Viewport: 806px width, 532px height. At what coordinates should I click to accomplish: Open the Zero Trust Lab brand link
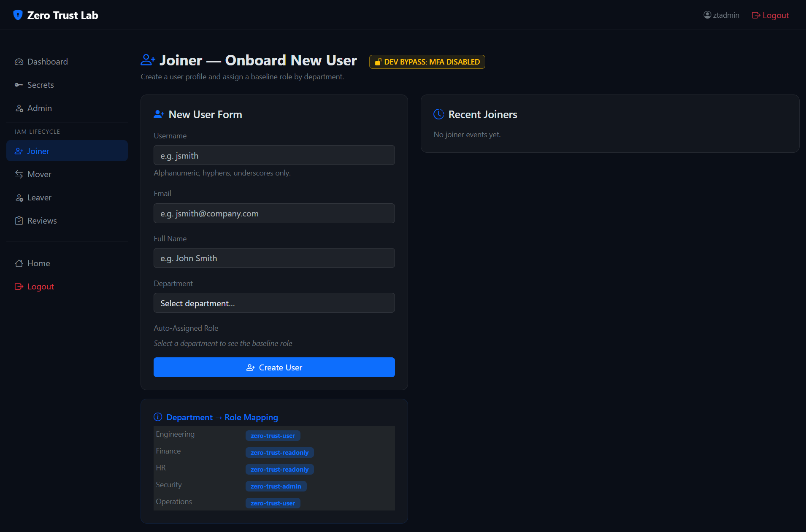pos(56,15)
